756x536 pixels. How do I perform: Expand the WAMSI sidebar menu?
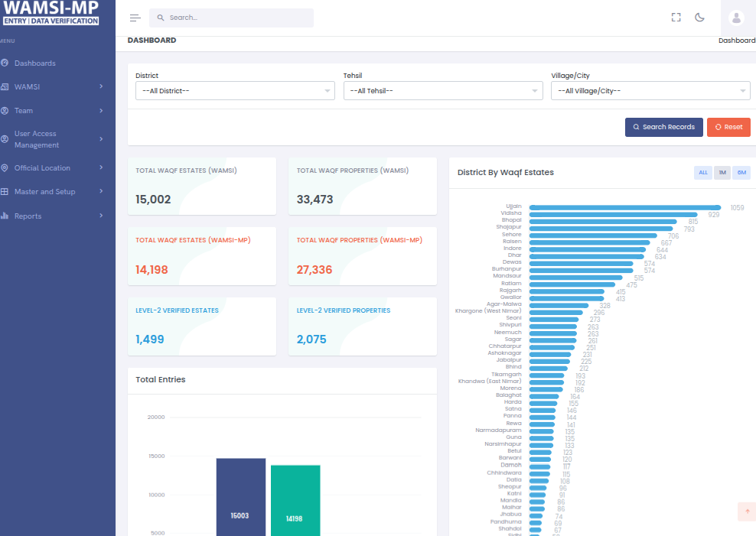(x=54, y=87)
